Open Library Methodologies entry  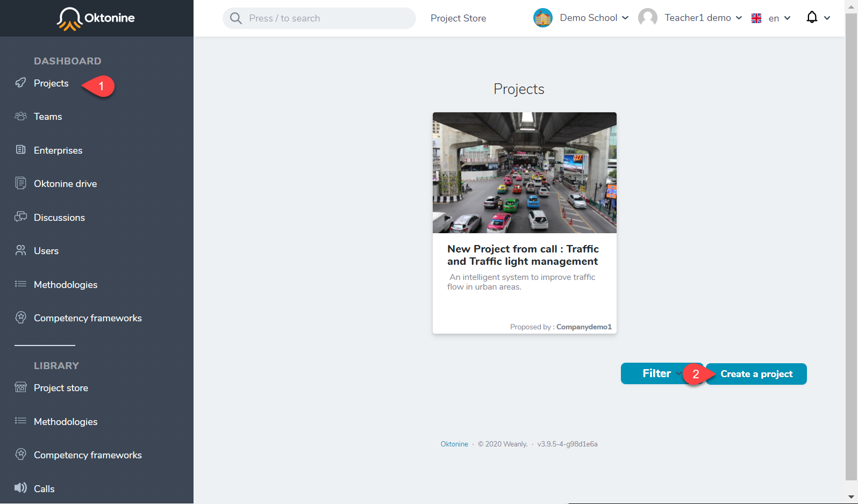pyautogui.click(x=66, y=422)
